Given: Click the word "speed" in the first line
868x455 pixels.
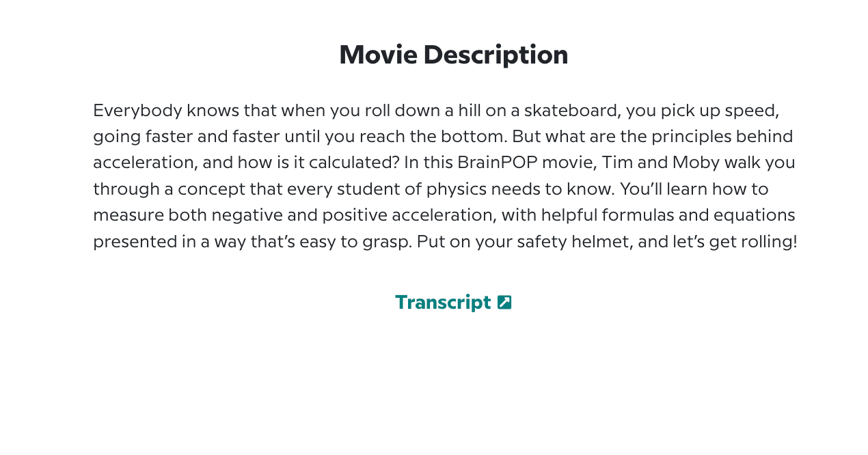Looking at the screenshot, I should (754, 110).
